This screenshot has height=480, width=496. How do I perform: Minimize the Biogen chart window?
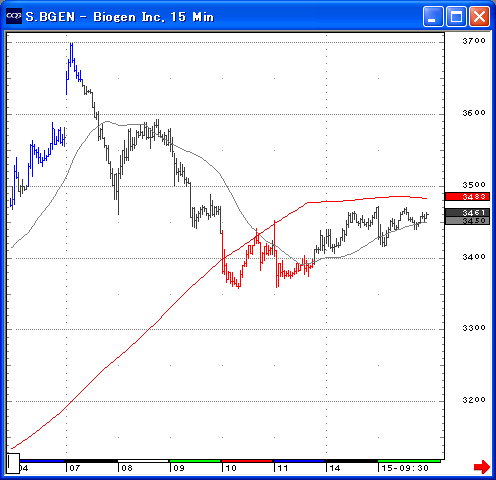pyautogui.click(x=433, y=16)
